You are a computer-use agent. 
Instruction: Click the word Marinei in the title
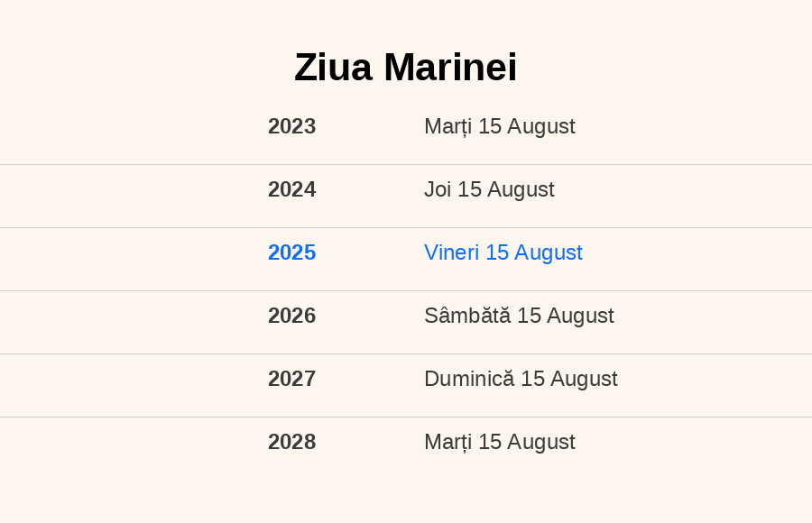pos(450,68)
